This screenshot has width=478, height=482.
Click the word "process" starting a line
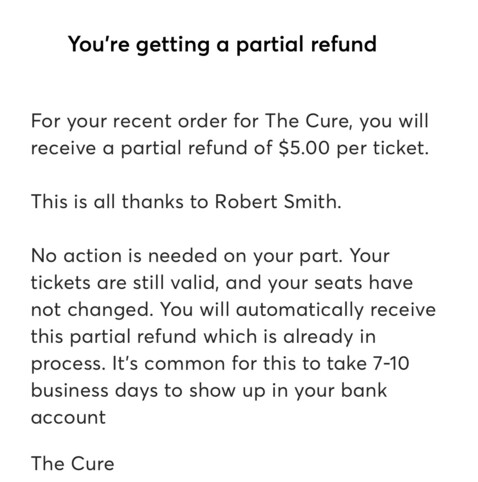click(x=66, y=364)
